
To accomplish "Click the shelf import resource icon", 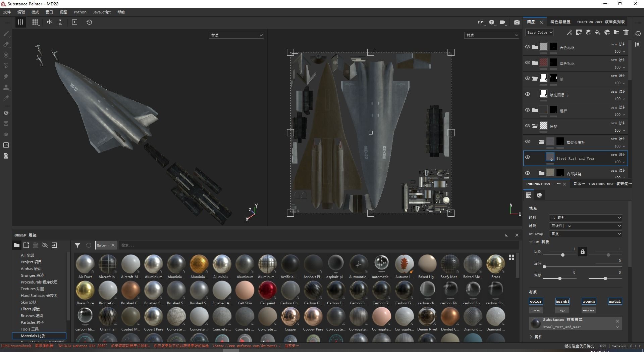I will tap(54, 245).
